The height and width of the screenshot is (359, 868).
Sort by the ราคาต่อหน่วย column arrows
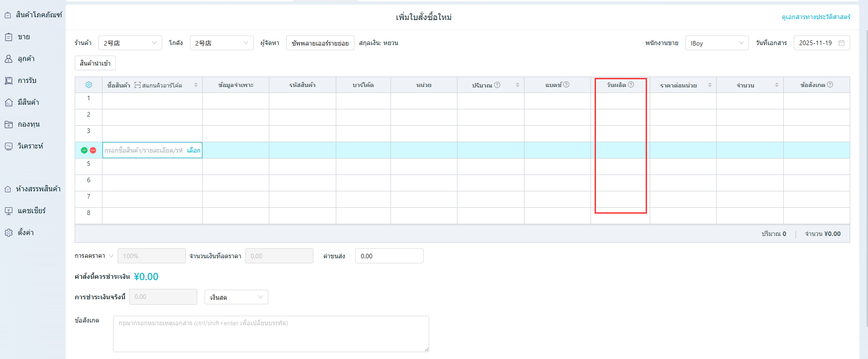pyautogui.click(x=709, y=85)
